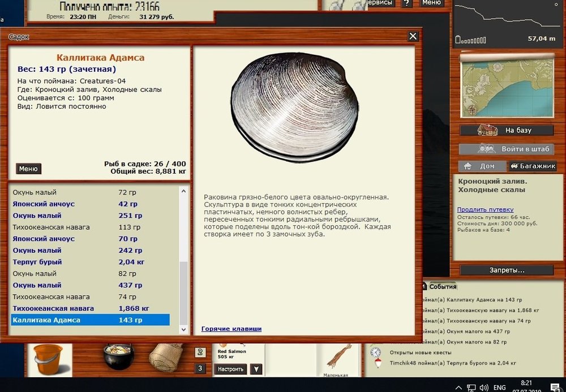The width and height of the screenshot is (566, 392).
Task: Click the question mark help button
Action: coord(407,3)
